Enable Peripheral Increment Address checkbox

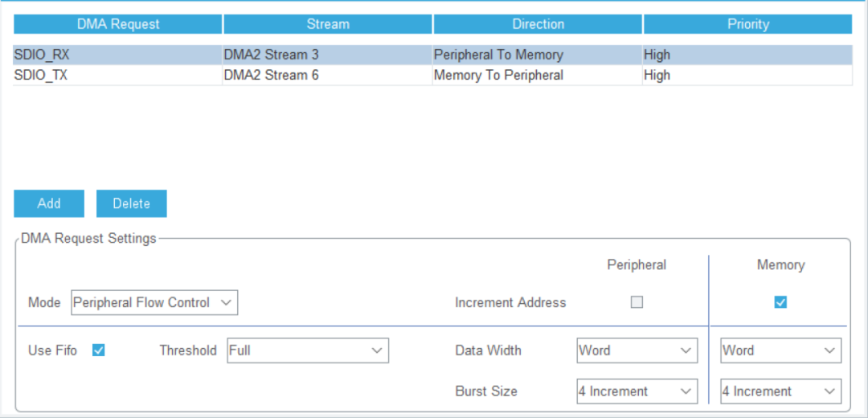[x=637, y=302]
